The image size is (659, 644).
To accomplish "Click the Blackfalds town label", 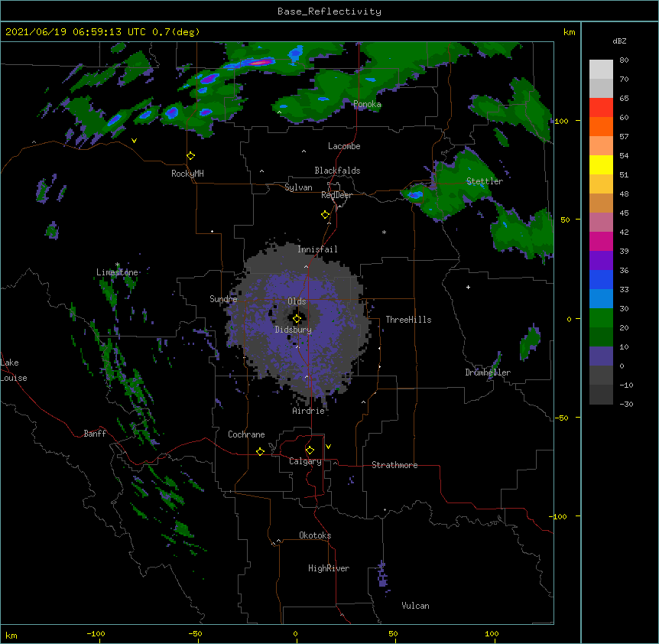I will click(337, 171).
